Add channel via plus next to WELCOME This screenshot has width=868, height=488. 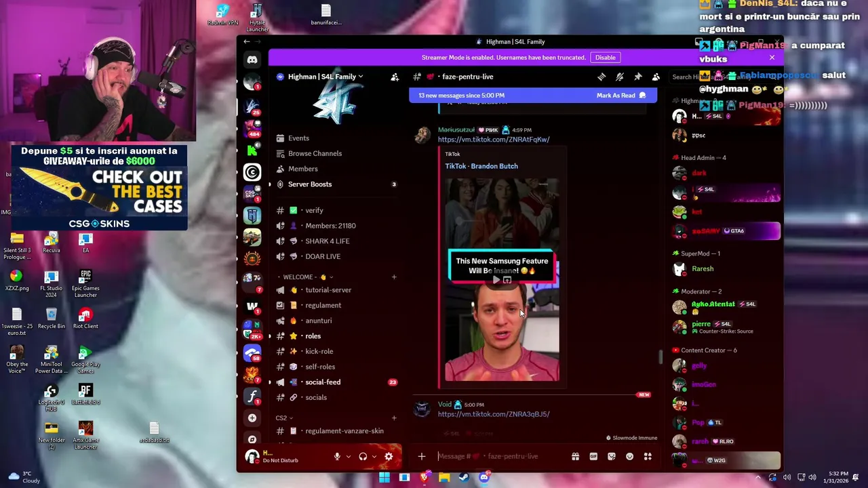point(394,277)
